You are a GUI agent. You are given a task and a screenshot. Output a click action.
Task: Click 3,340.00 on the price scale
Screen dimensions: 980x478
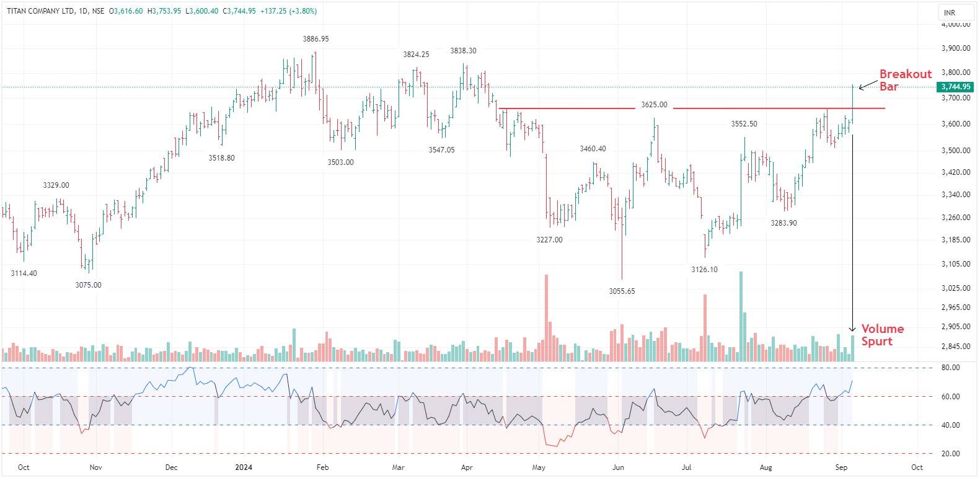(x=956, y=195)
